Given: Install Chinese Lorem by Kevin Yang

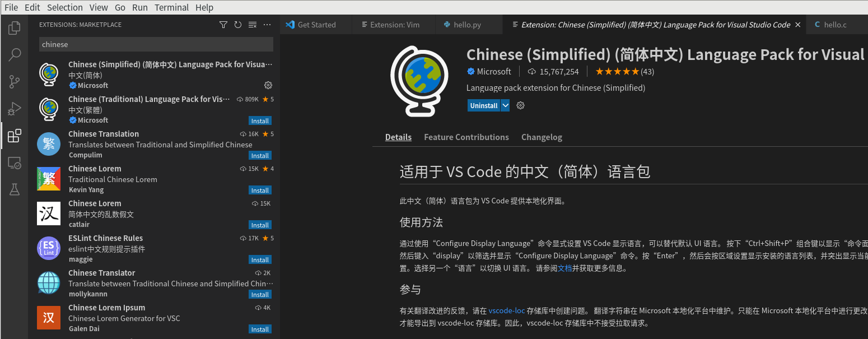Looking at the screenshot, I should click(260, 191).
